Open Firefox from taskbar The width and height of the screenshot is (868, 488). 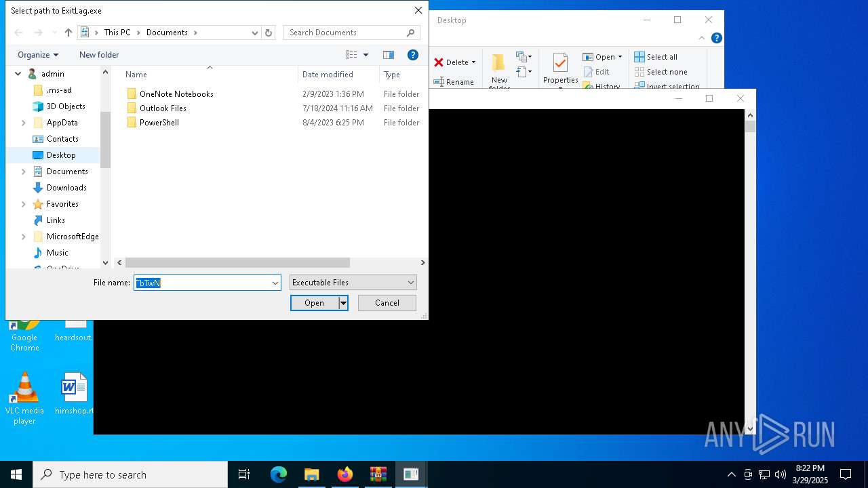(345, 474)
